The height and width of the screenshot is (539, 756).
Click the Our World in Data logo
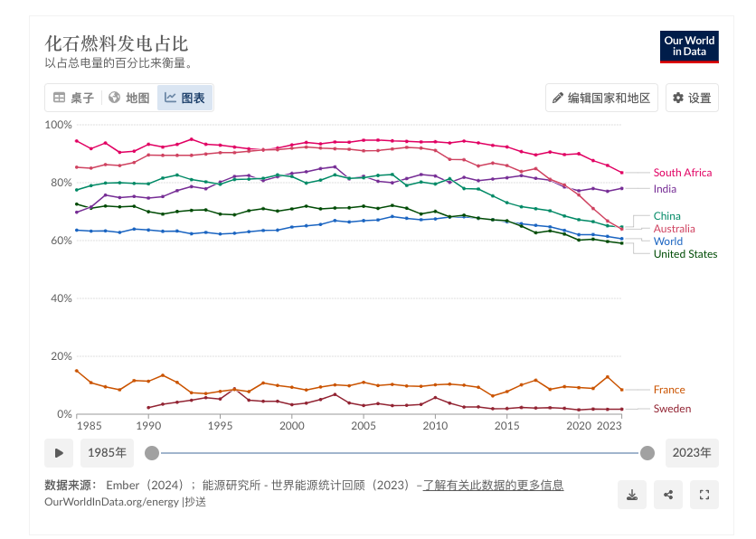coord(689,46)
